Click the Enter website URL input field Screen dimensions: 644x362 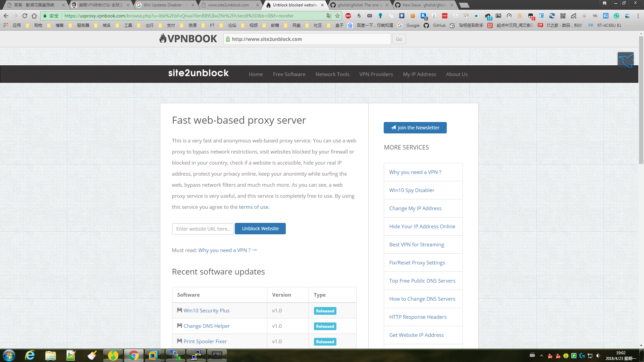coord(203,229)
